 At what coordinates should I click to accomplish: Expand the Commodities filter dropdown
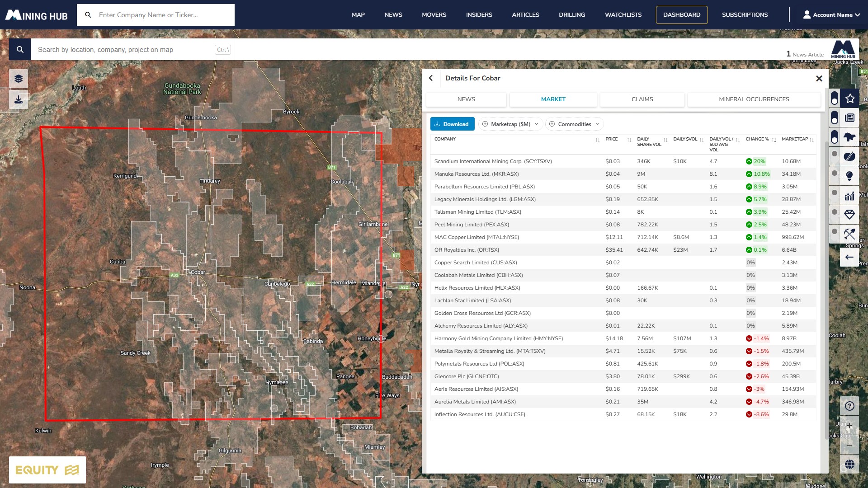click(x=574, y=124)
